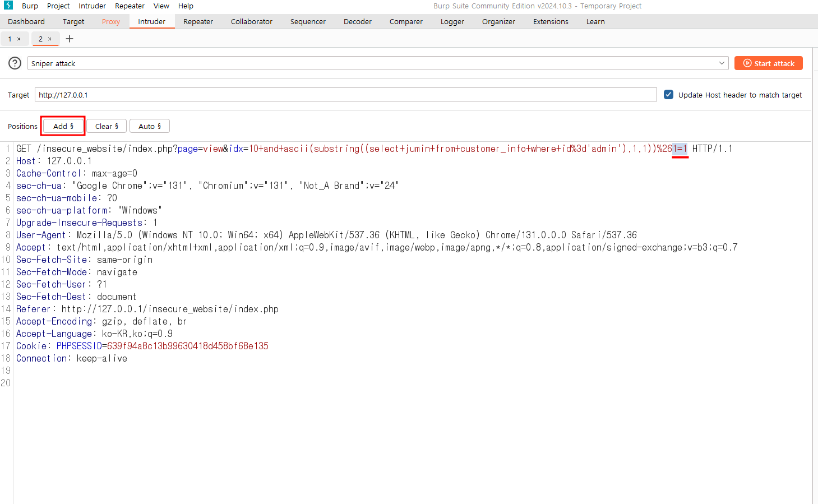This screenshot has height=504, width=818.
Task: Click the Sec-Fetch-User: ?1 line
Action: (x=62, y=284)
